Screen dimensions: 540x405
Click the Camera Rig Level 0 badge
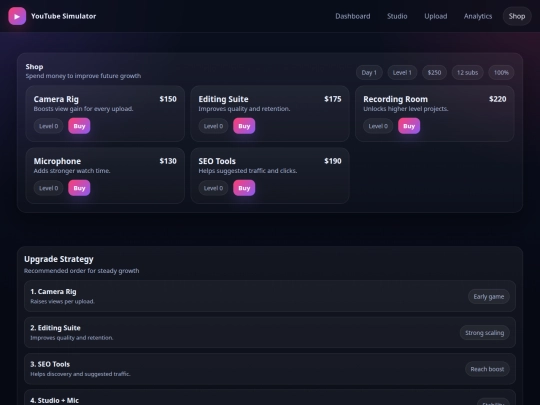tap(49, 126)
